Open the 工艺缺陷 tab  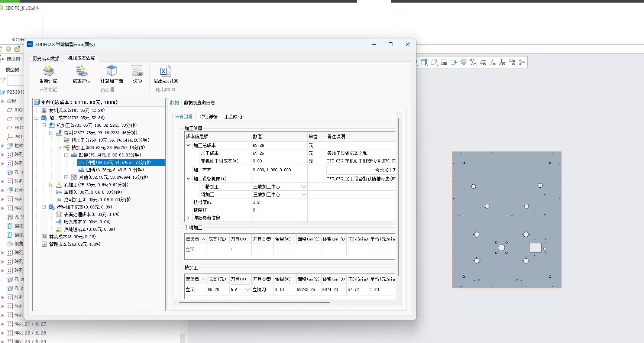pyautogui.click(x=233, y=117)
